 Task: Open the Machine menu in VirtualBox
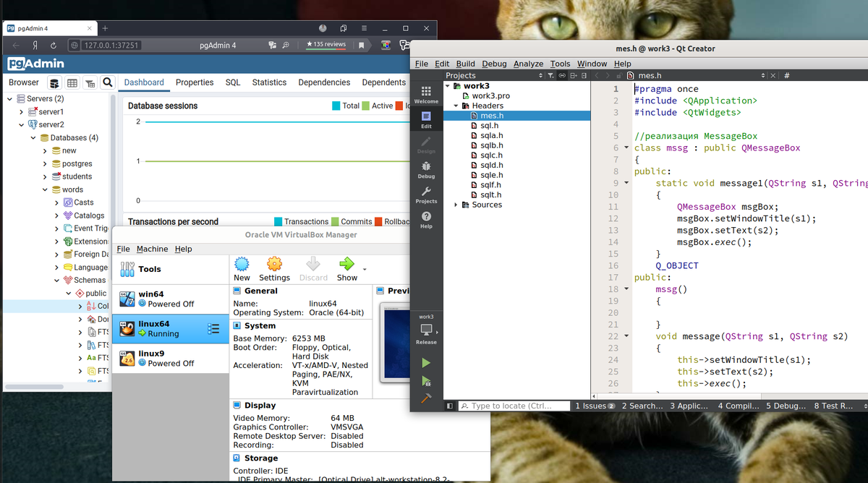(x=152, y=249)
